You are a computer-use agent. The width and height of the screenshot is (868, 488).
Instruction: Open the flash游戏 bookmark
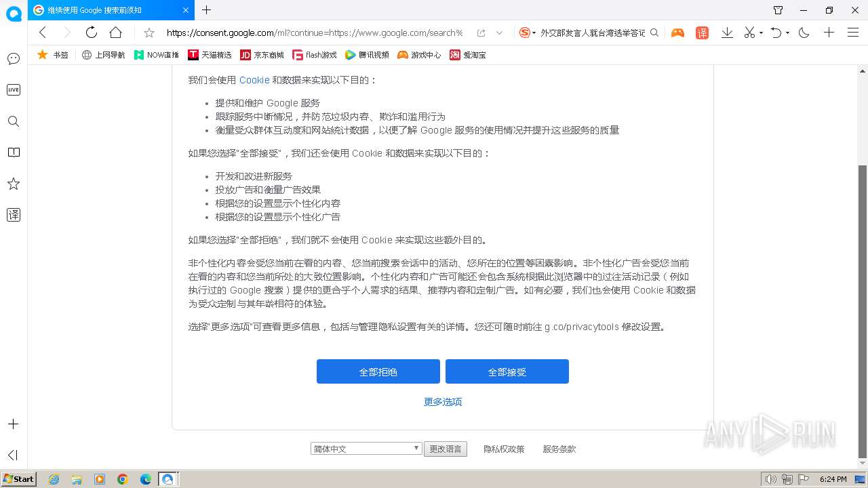[x=315, y=55]
